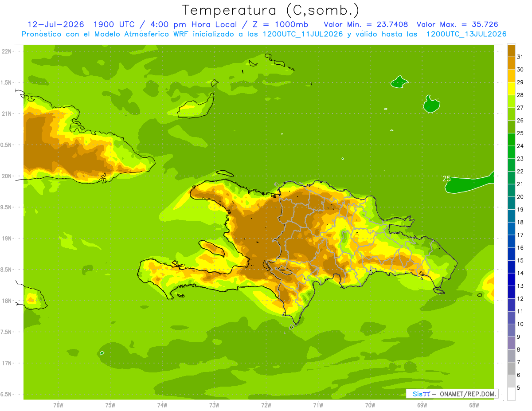The image size is (532, 411).
Task: Click the '71W' longitude axis label
Action: [x=318, y=406]
